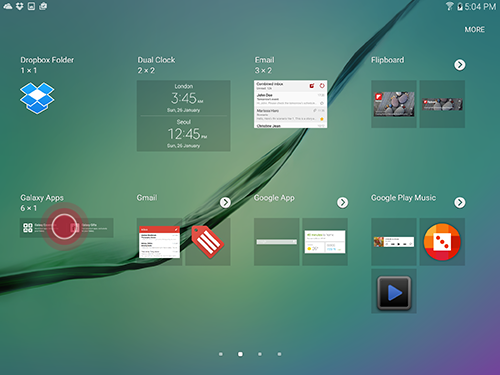Tap the Wi-Fi status icon

point(450,6)
